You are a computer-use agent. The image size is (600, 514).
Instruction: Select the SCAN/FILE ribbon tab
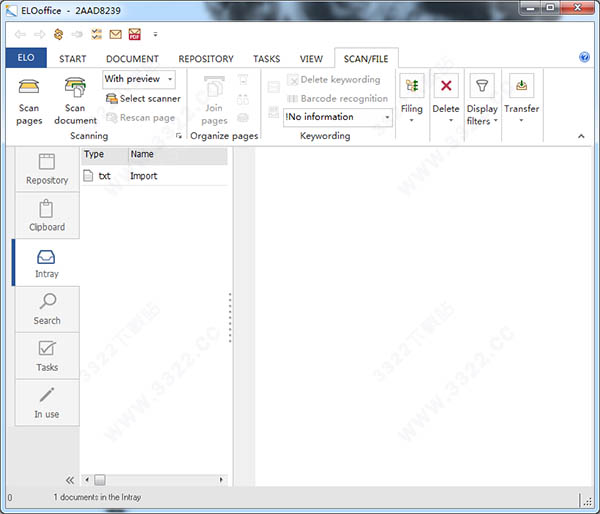(366, 59)
